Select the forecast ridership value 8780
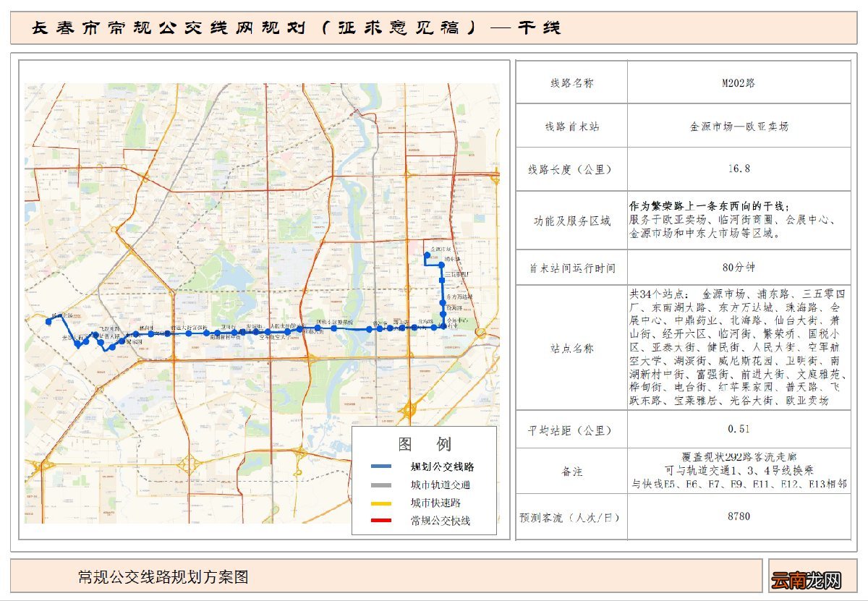Screen dimensions: 868x601 [x=739, y=516]
